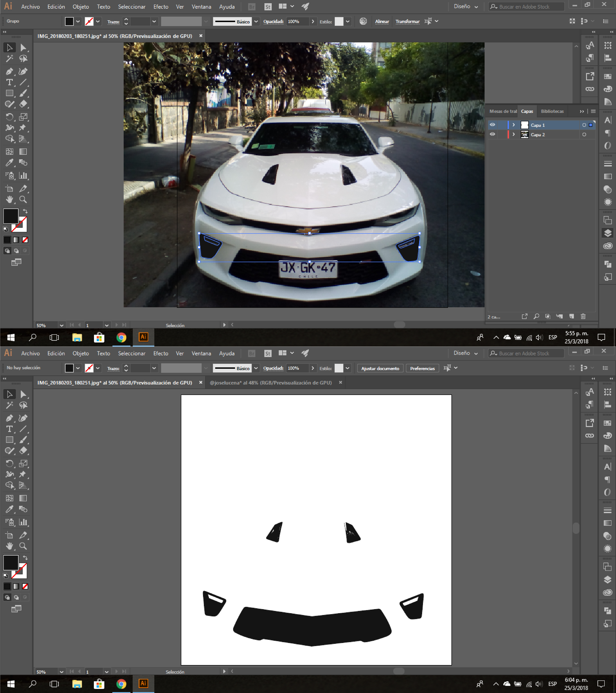Open fill color dropdown in bottom window
Viewport: 616px width, 693px height.
click(x=78, y=368)
